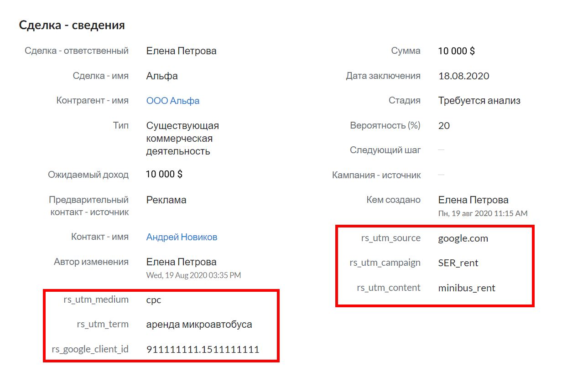Screen dimensions: 588x377
Task: Click rs_google_client_id value 911111111.1511111111
Action: click(x=203, y=350)
